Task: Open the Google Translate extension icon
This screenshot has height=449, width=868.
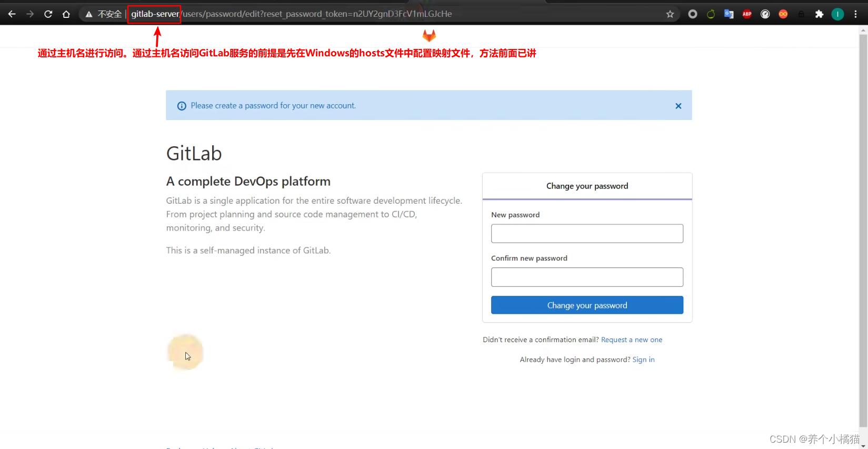Action: click(729, 14)
